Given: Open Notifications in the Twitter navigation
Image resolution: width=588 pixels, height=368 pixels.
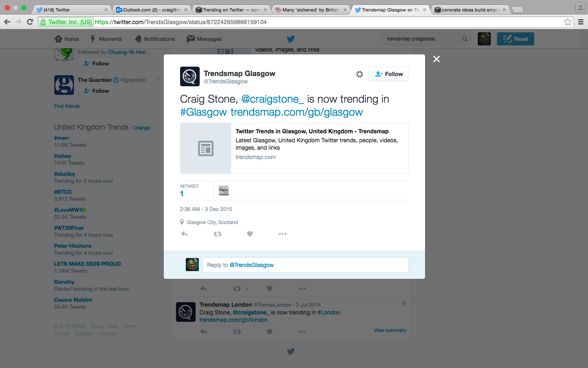Looking at the screenshot, I should (x=155, y=39).
